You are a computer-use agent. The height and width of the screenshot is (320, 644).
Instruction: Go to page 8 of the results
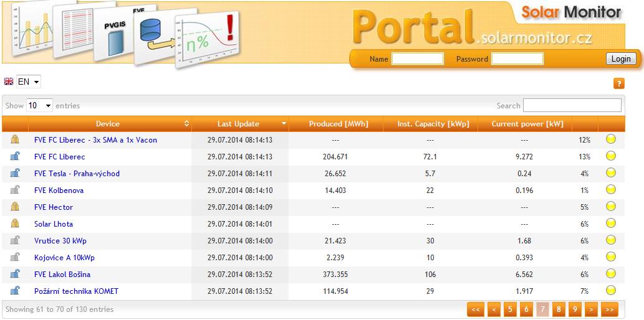(559, 309)
